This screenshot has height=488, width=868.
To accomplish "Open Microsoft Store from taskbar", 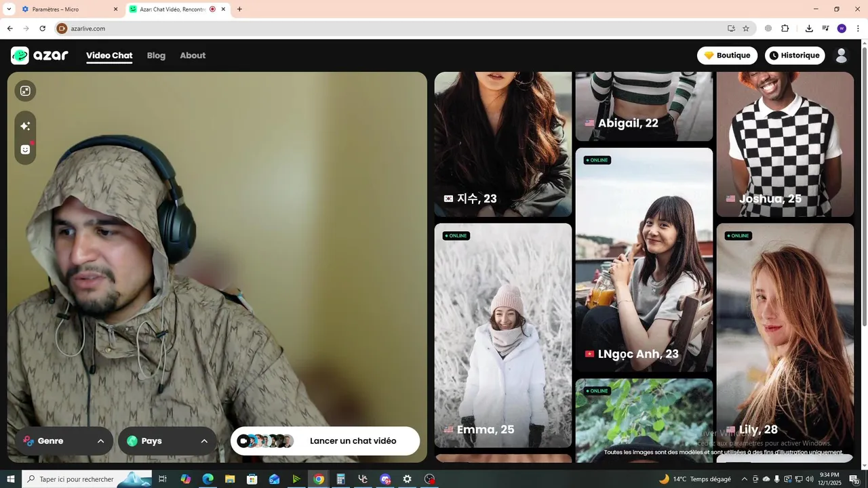I will [x=252, y=479].
